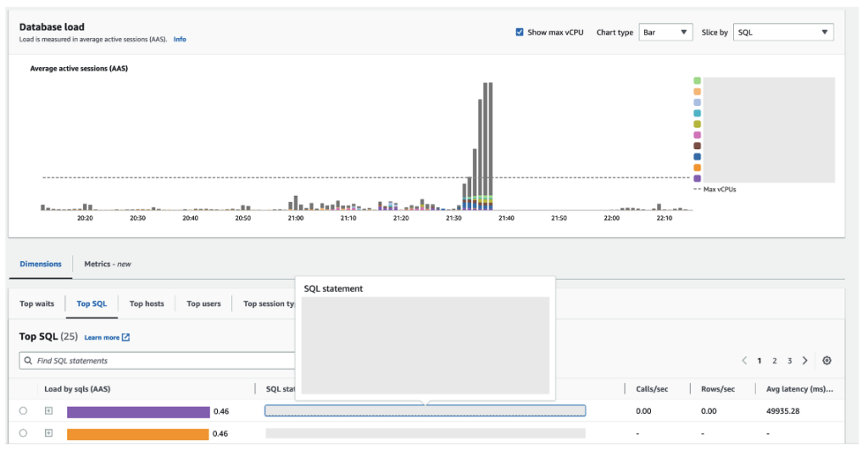Image resolution: width=868 pixels, height=457 pixels.
Task: Expand the purple SQL row plus icon
Action: [x=48, y=411]
